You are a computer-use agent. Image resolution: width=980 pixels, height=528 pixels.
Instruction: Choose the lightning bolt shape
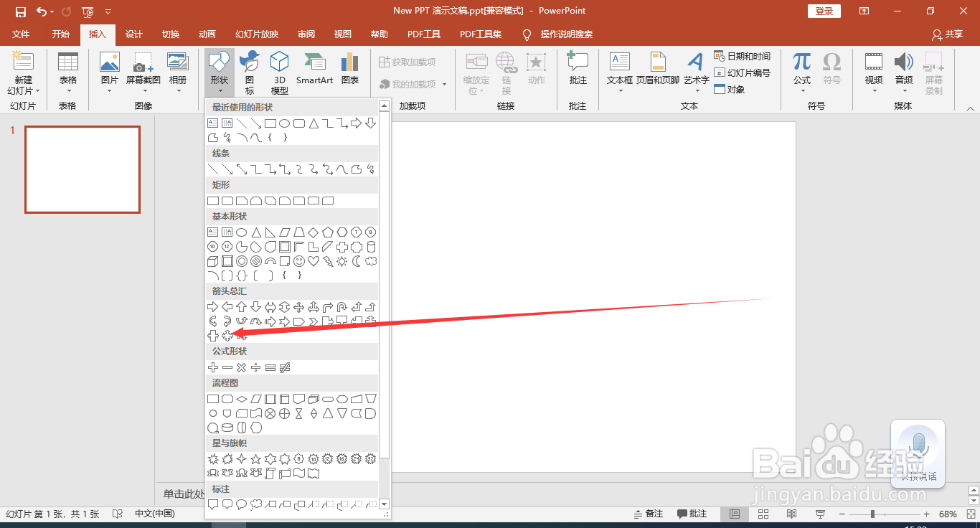[x=328, y=261]
